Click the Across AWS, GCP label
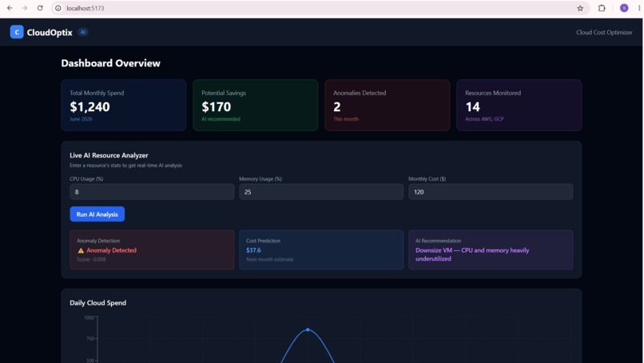644x363 pixels. [x=484, y=119]
